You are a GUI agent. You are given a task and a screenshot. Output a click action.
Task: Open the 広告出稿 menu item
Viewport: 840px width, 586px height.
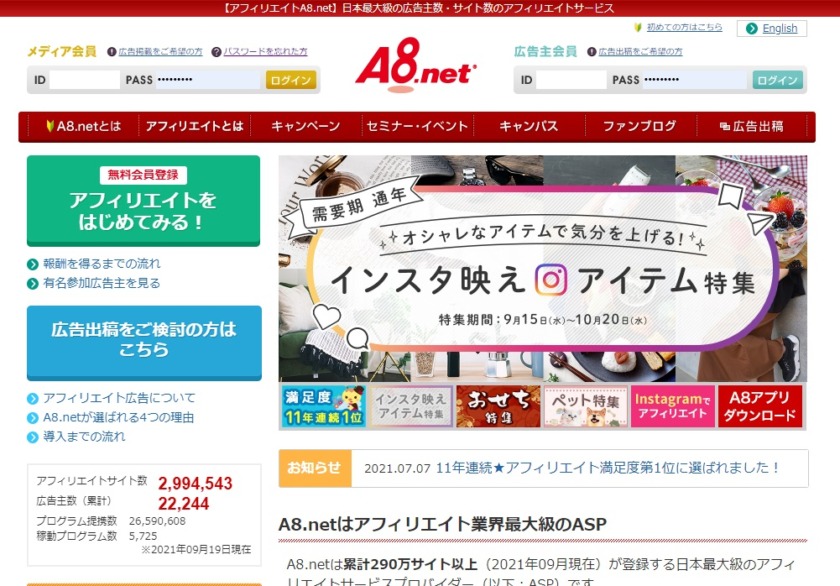click(751, 126)
